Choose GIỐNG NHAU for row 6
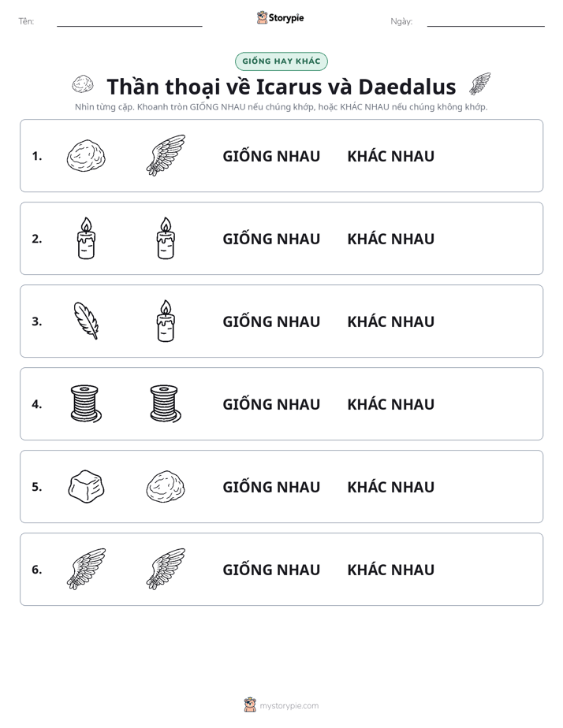Image resolution: width=563 pixels, height=728 pixels. 271,570
